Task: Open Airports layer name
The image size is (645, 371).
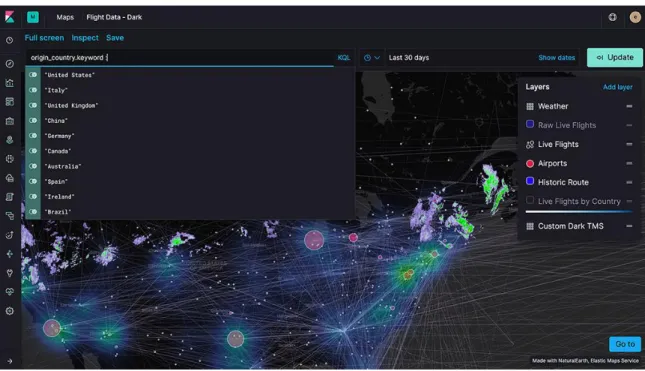Action: pos(552,163)
